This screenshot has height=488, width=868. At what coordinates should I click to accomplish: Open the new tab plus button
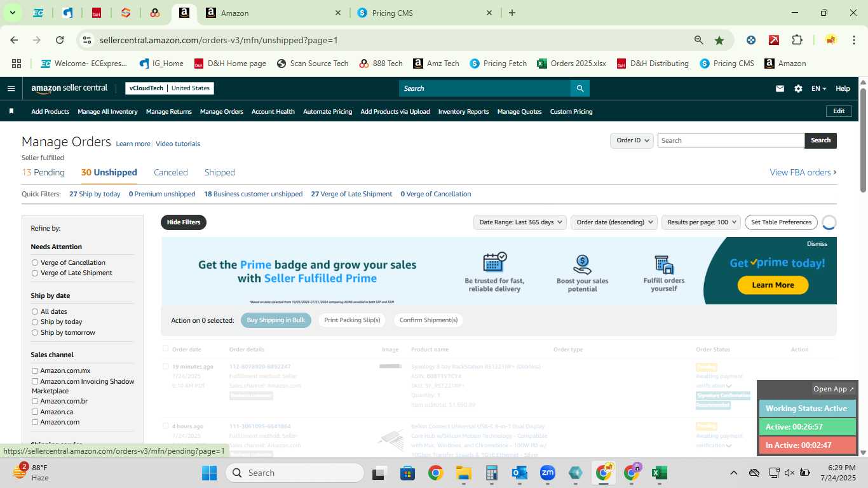tap(512, 13)
